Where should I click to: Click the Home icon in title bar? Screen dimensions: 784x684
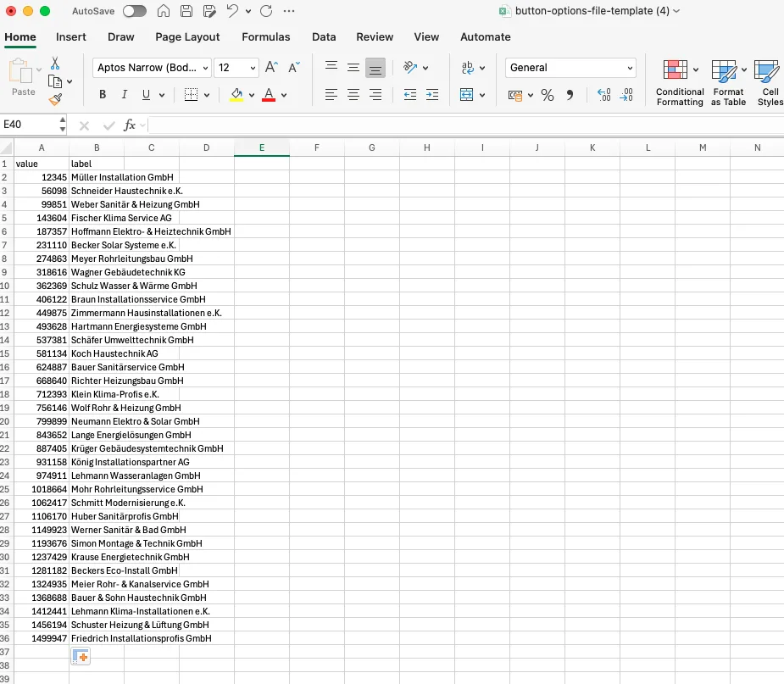point(164,11)
